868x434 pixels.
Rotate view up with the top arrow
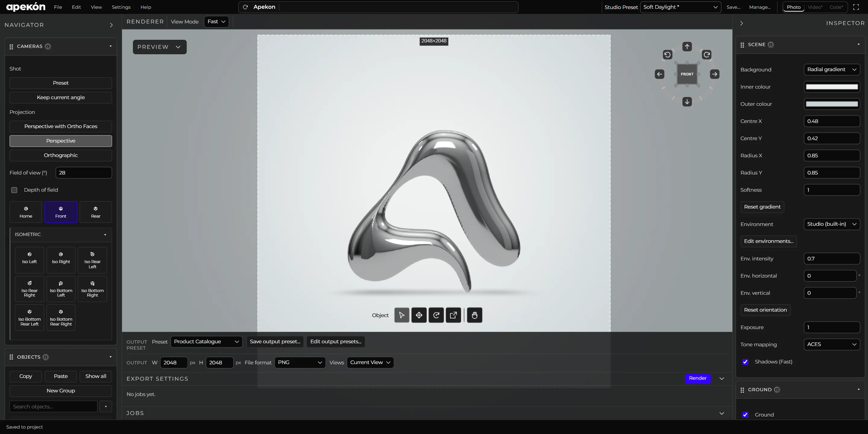pos(687,46)
